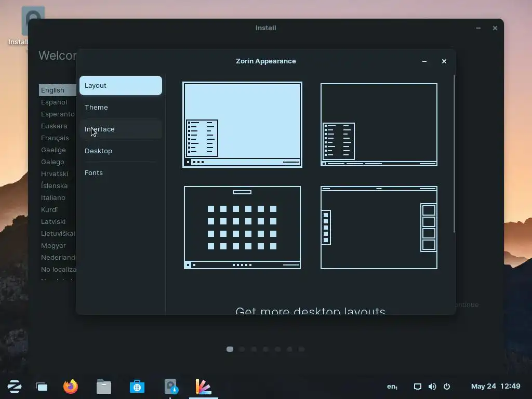
Task: Close the Install window
Action: [495, 28]
